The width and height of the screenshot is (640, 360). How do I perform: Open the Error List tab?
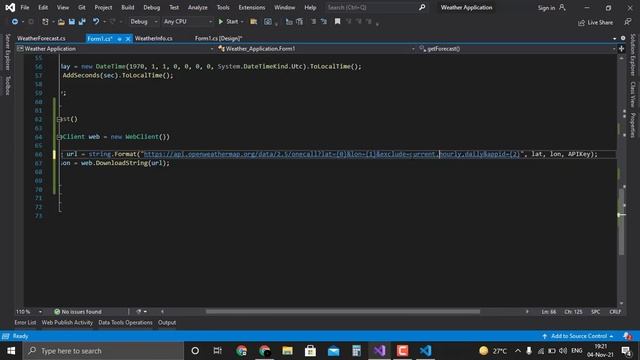click(25, 322)
